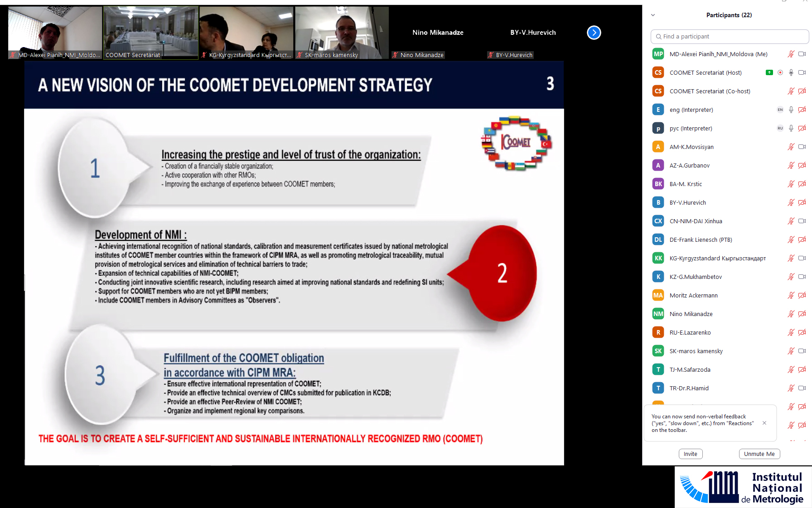Click the EN language badge for eng interpreter

(x=780, y=110)
